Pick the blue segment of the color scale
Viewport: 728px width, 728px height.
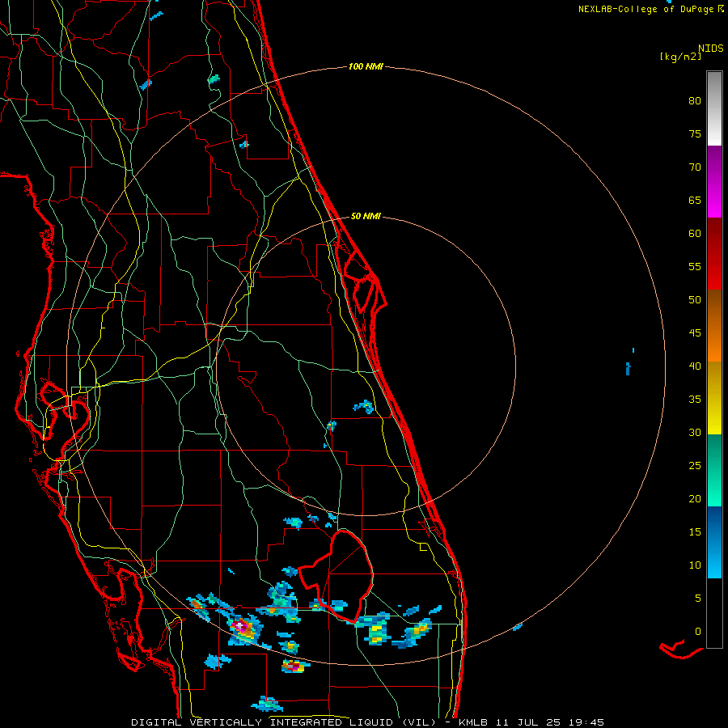[x=714, y=542]
